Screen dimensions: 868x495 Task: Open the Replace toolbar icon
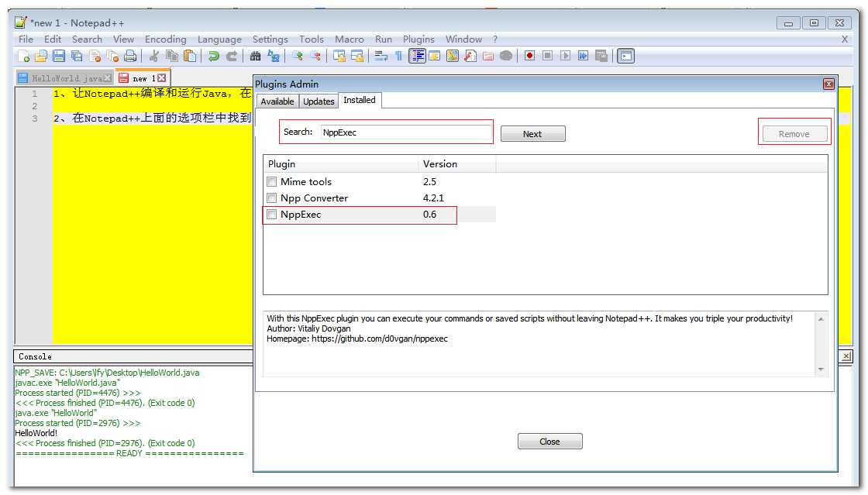274,56
